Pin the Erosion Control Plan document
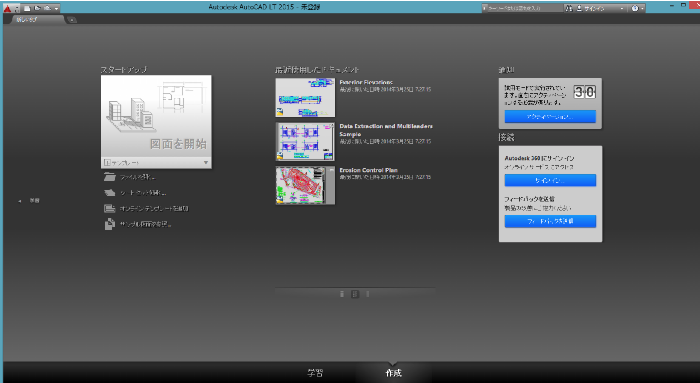This screenshot has height=383, width=700. click(331, 171)
